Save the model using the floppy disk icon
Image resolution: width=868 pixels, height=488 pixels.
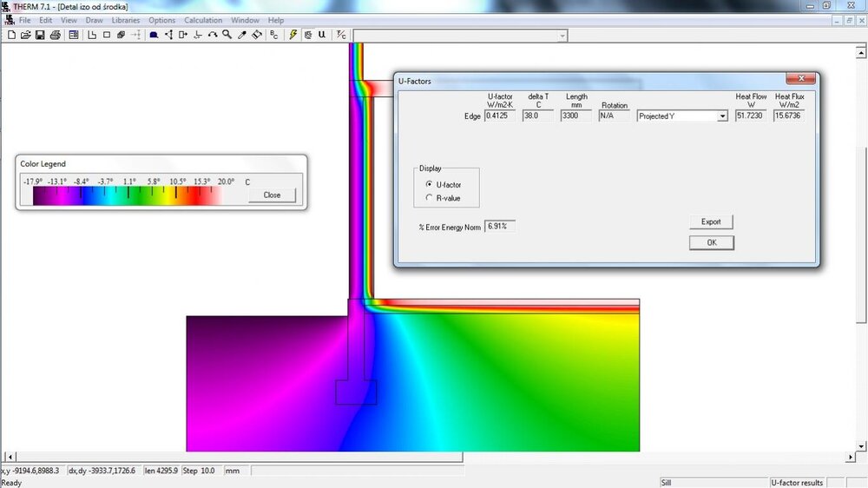pos(40,35)
